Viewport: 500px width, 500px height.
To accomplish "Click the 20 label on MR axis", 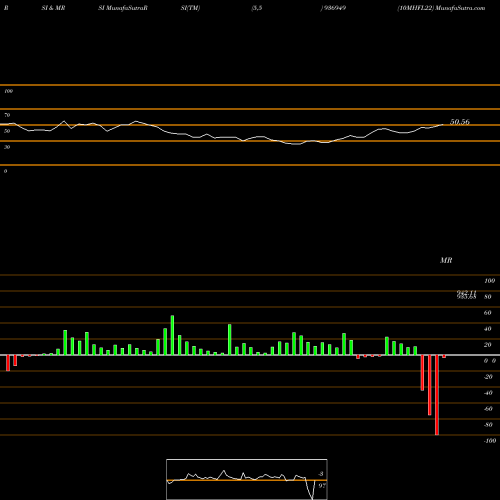I will (x=488, y=345).
